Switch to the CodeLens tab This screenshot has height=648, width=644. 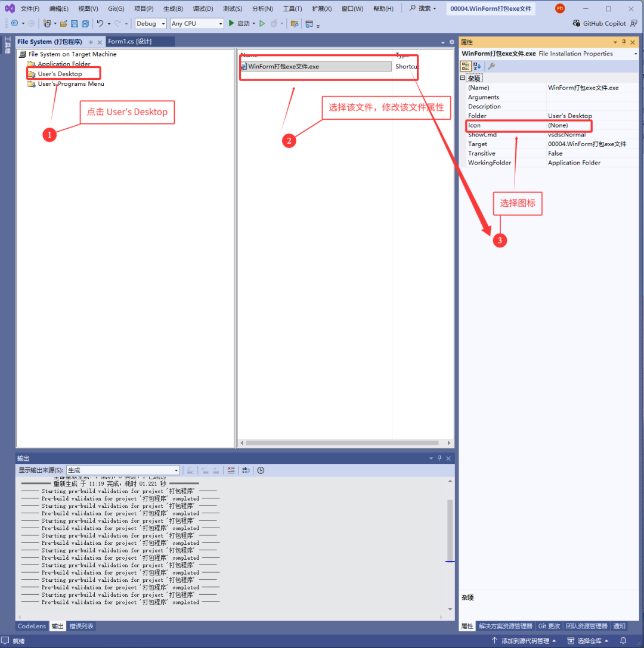point(32,626)
